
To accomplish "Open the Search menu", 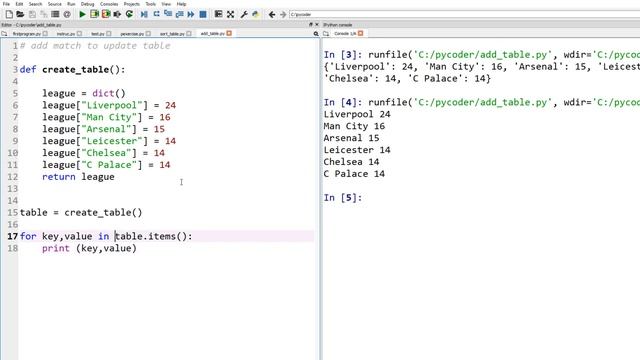I will tap(36, 4).
